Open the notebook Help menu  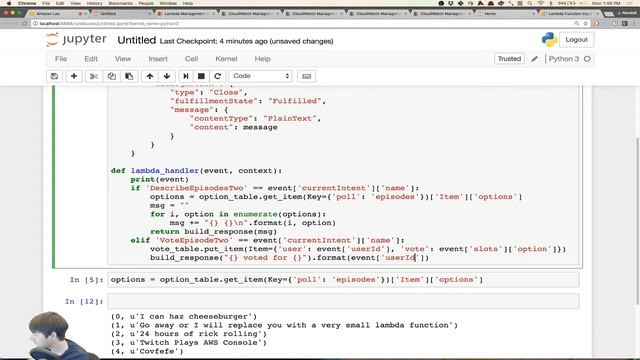(x=262, y=59)
